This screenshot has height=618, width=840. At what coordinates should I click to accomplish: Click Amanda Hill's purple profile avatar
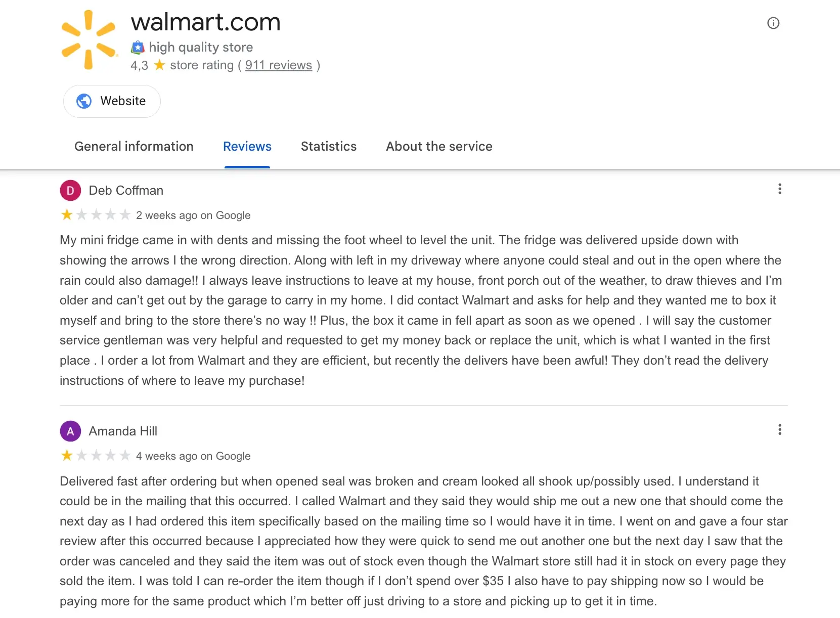point(70,431)
